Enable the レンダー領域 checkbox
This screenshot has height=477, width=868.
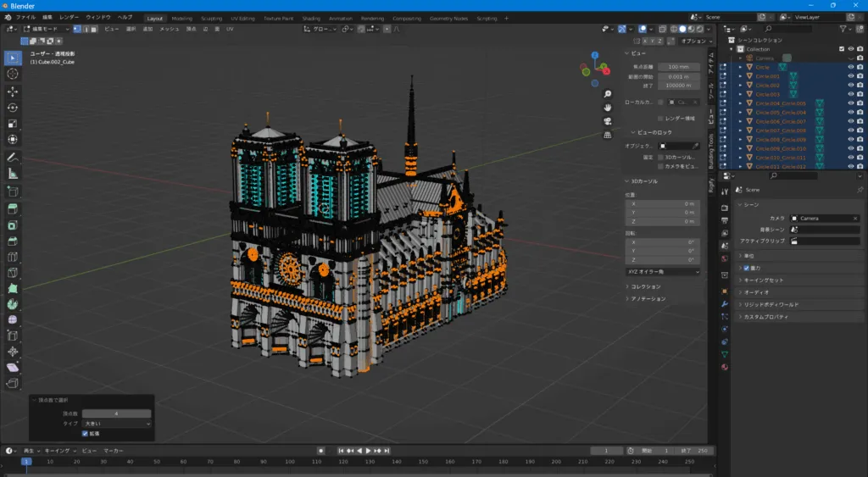[660, 119]
